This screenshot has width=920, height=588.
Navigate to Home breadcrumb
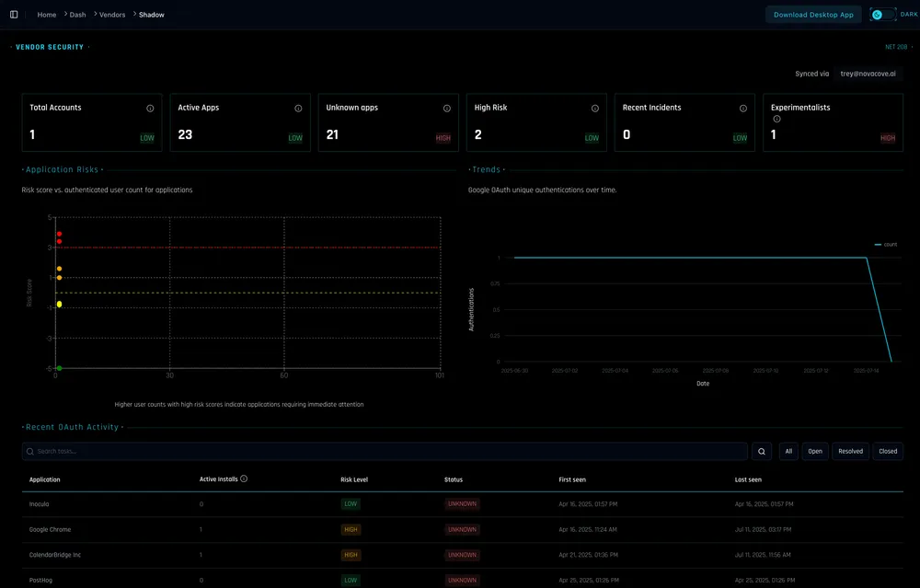(47, 15)
